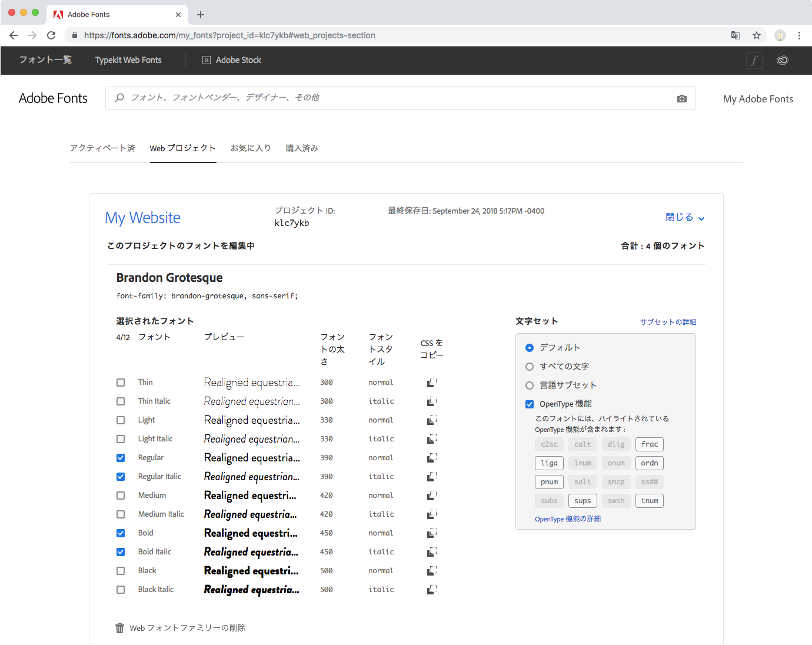Copy CSS for Regular Italic
The height and width of the screenshot is (645, 812).
[x=431, y=477]
